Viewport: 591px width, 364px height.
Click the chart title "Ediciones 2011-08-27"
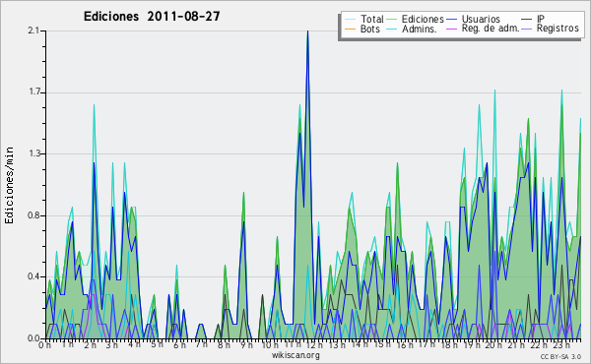152,17
